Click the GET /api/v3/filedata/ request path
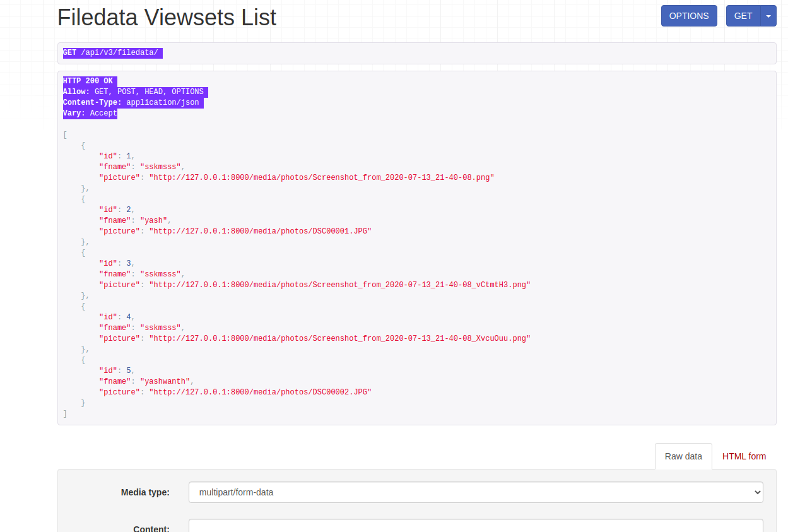 (112, 52)
